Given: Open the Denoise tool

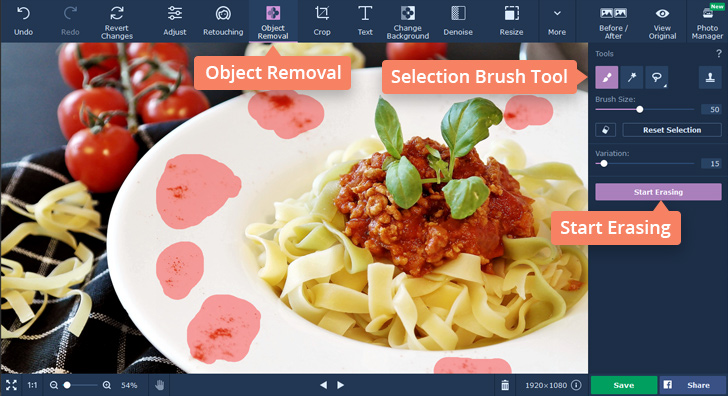Looking at the screenshot, I should [458, 21].
